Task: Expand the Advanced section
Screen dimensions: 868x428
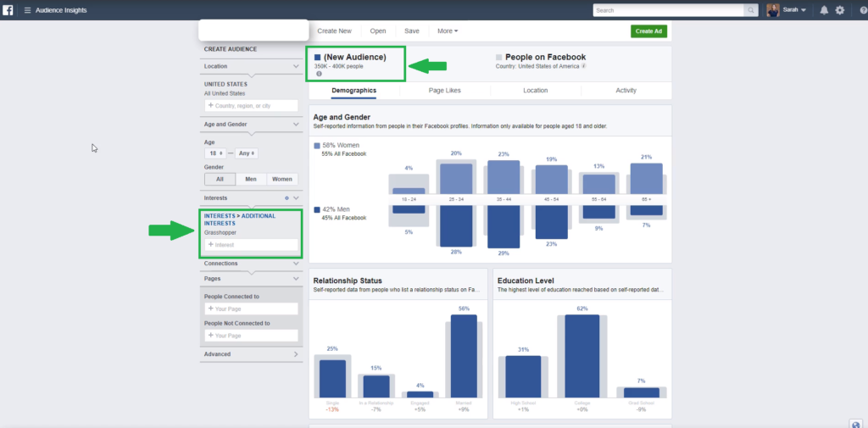Action: click(x=296, y=353)
